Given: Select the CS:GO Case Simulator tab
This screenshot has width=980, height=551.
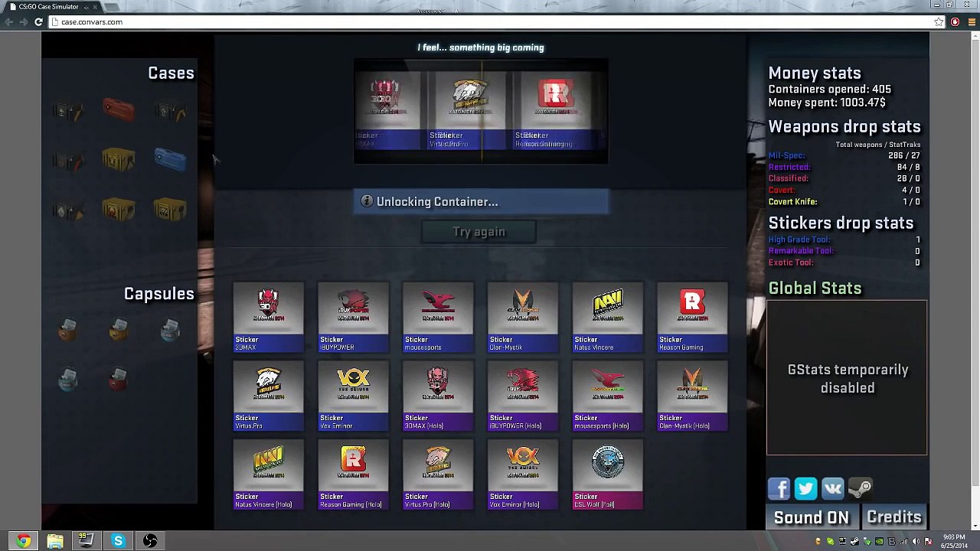Looking at the screenshot, I should click(52, 6).
